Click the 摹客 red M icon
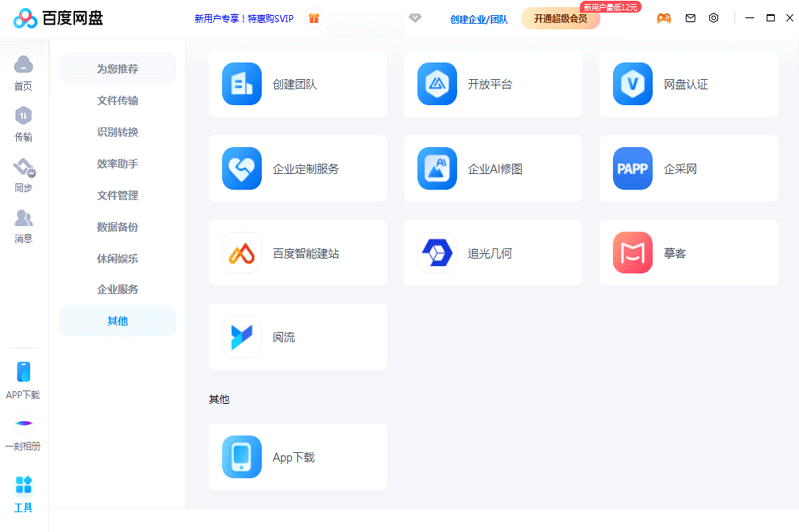 633,253
